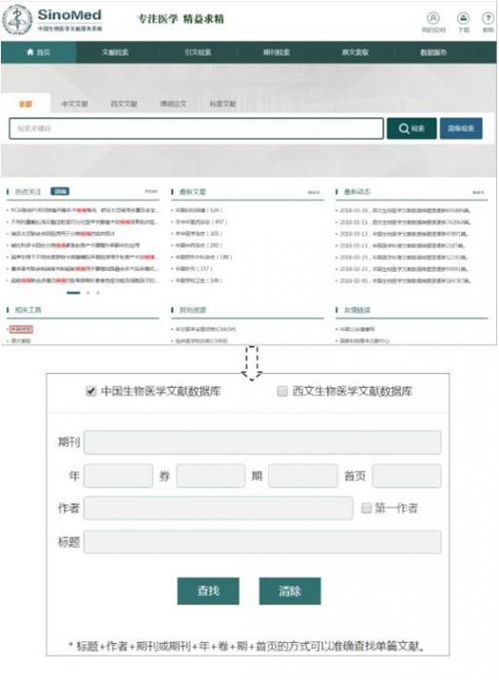This screenshot has width=499, height=680.
Task: Switch to the 博硕论文 search tab
Action: (173, 104)
